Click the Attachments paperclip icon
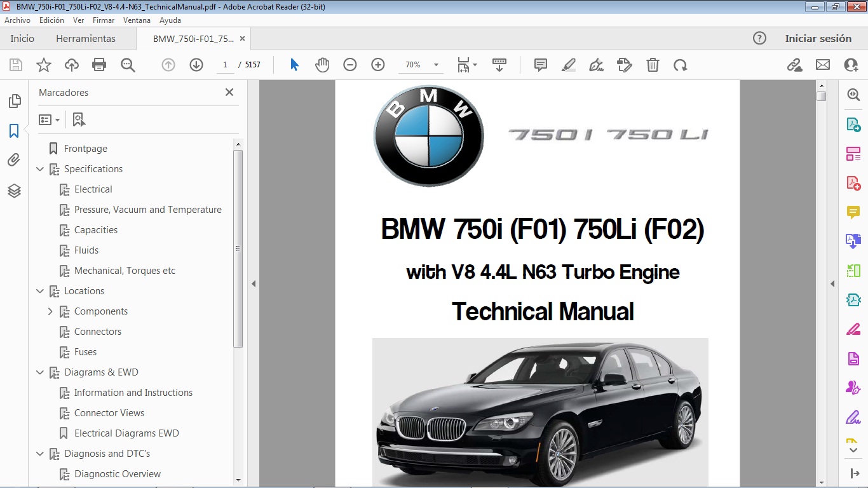 14,160
